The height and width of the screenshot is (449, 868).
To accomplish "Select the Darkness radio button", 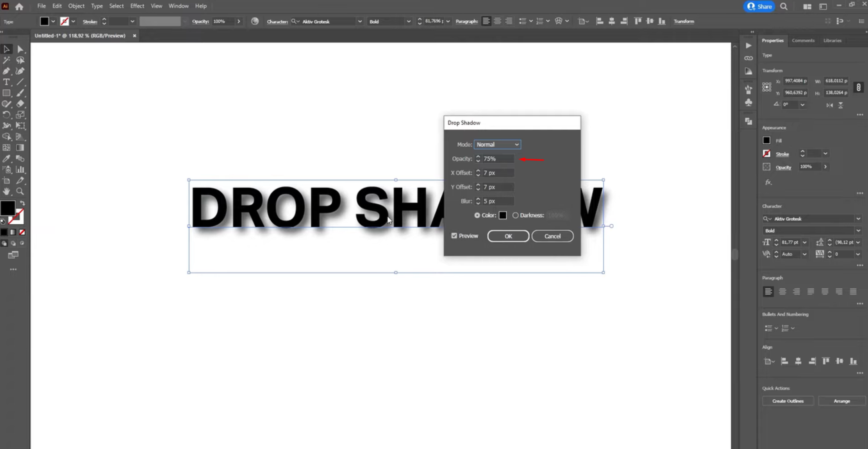I will click(516, 215).
